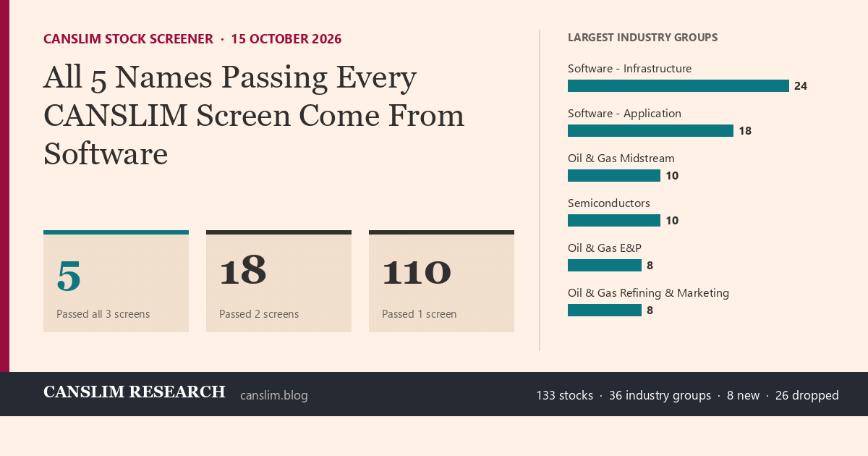Click the Software - Application bar
The height and width of the screenshot is (456, 868).
tap(650, 131)
